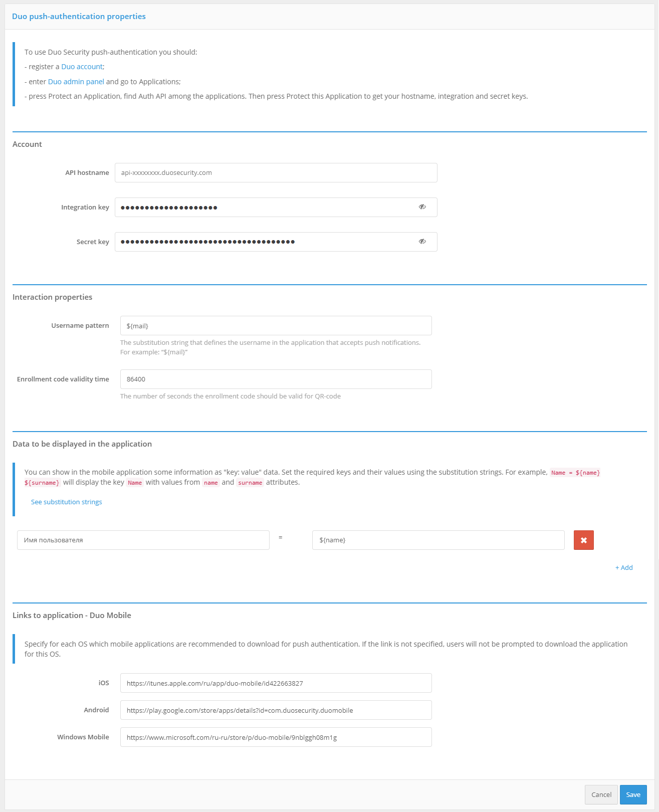Edit Enrollment code validity time value
Screen dimensions: 659x812
pyautogui.click(x=276, y=379)
